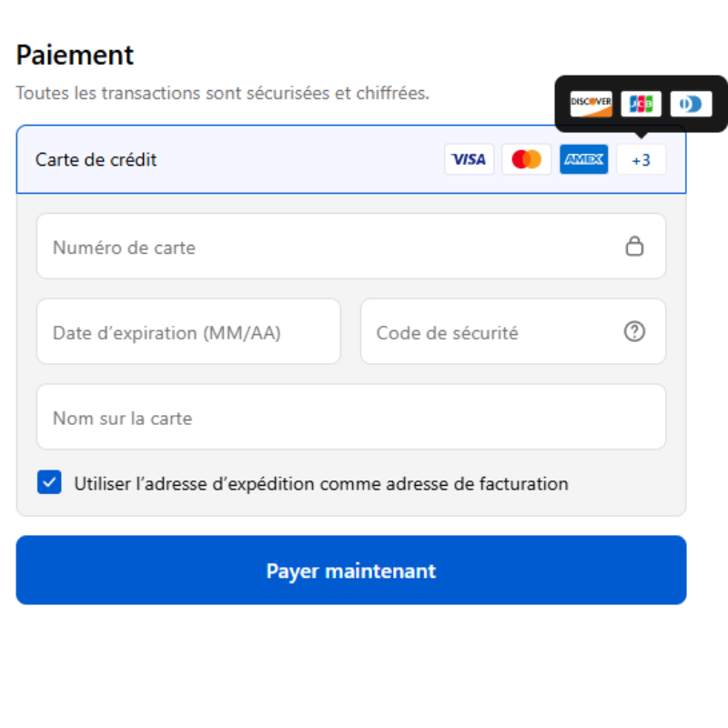728x728 pixels.
Task: Click the Visa card logo
Action: point(469,159)
